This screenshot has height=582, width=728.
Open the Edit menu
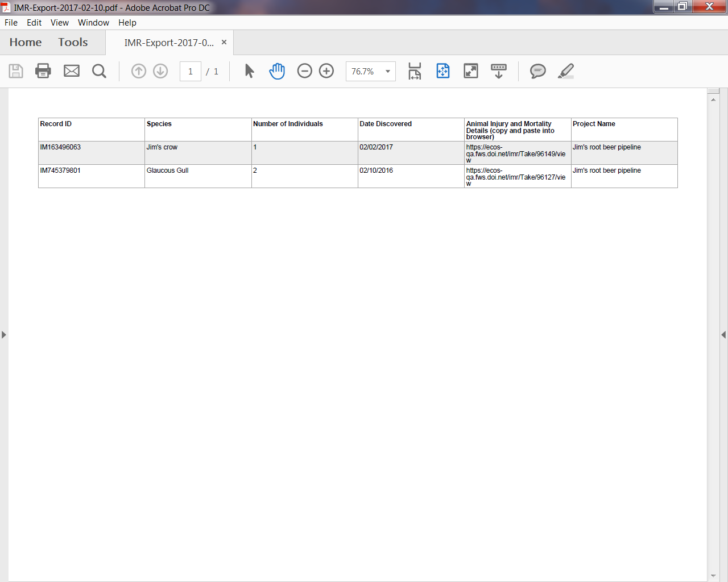[x=34, y=23]
